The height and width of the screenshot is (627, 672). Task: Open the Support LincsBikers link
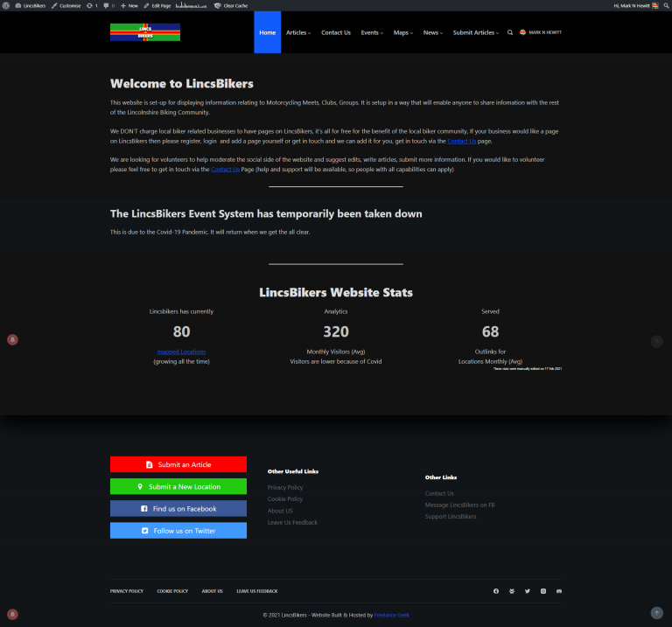[451, 517]
